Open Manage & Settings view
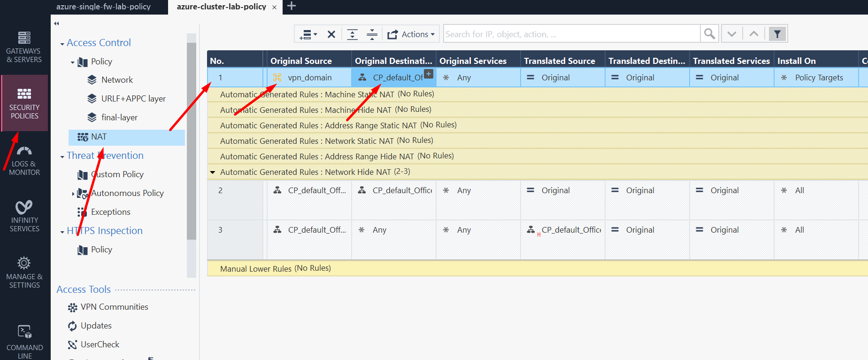Screen dimensions: 868x360 coord(24,273)
